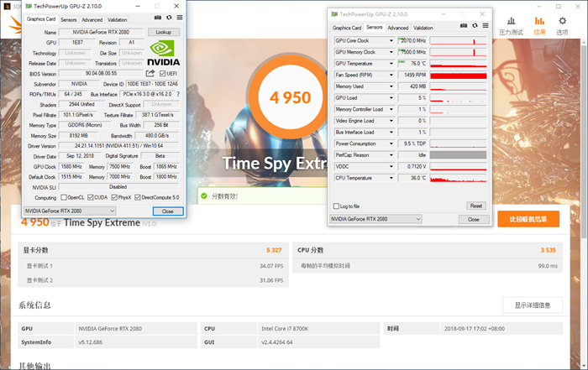
Task: Click screenshot camera icon in left GPU-Z window
Action: point(158,18)
